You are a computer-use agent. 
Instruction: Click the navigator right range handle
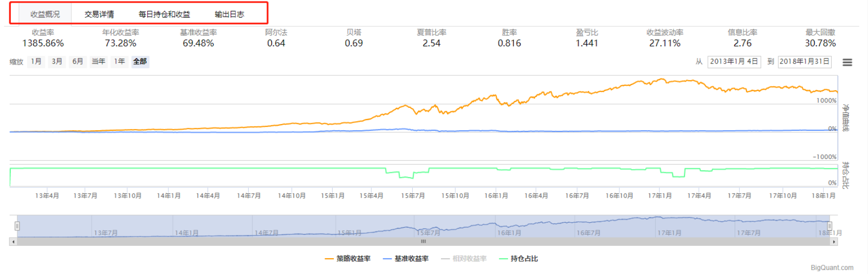(829, 226)
